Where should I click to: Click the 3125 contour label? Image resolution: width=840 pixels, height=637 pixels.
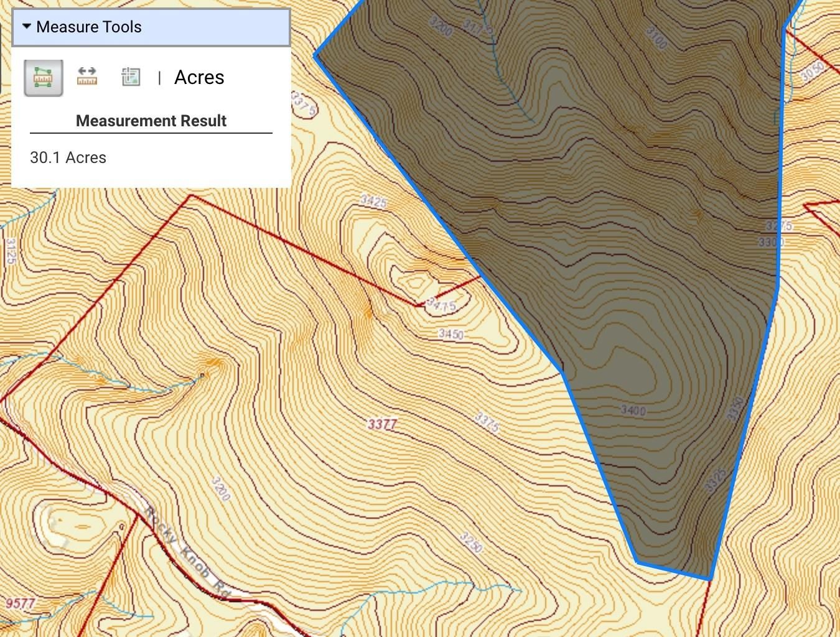[x=10, y=251]
